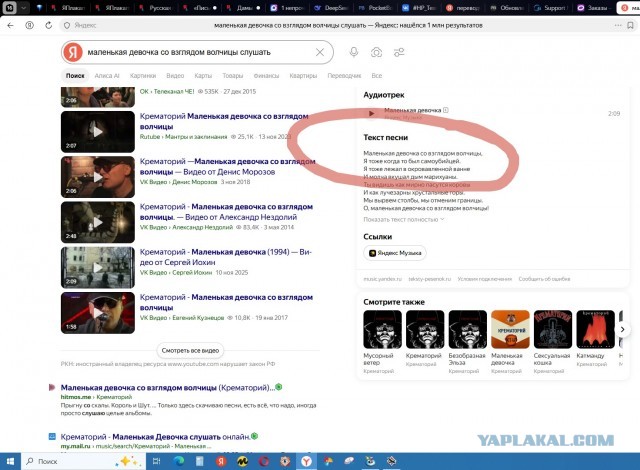Open Task View on the taskbar
Image resolution: width=640 pixels, height=470 pixels.
point(156,461)
